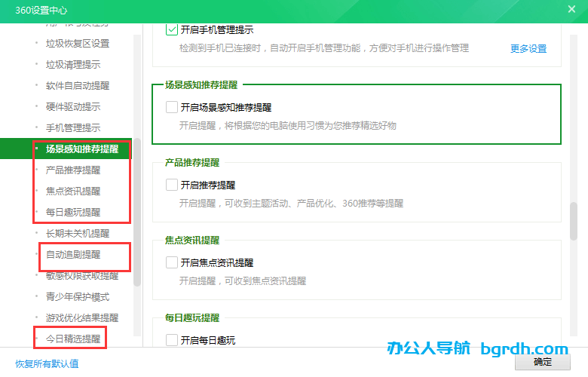588x377 pixels.
Task: Choose 手机管理提示 sidebar entry
Action: pyautogui.click(x=73, y=127)
